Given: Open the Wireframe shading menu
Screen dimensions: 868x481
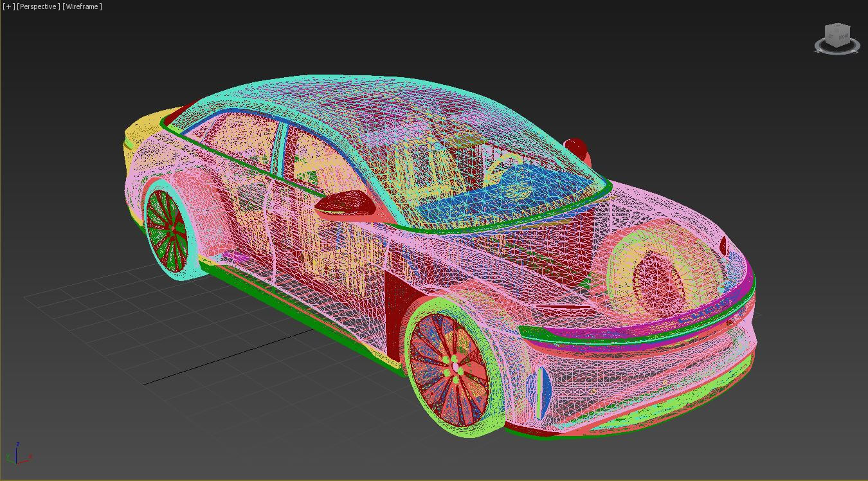Looking at the screenshot, I should pyautogui.click(x=82, y=6).
